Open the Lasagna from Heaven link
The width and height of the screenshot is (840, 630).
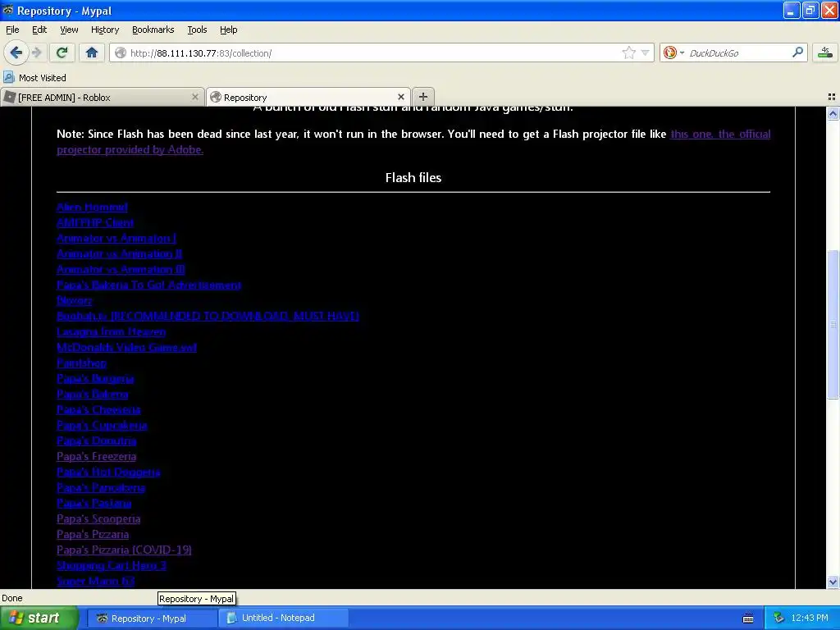[112, 331]
